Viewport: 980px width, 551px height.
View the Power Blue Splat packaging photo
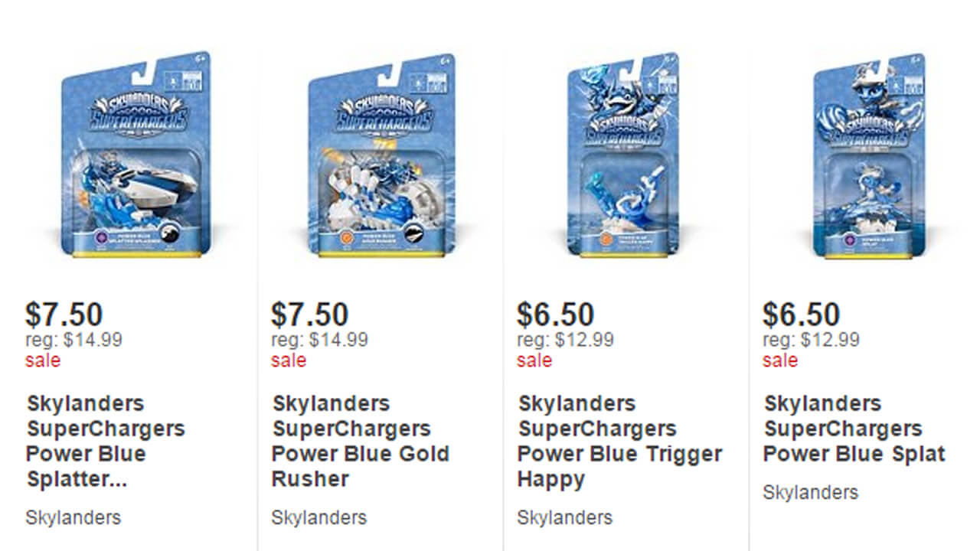point(873,161)
